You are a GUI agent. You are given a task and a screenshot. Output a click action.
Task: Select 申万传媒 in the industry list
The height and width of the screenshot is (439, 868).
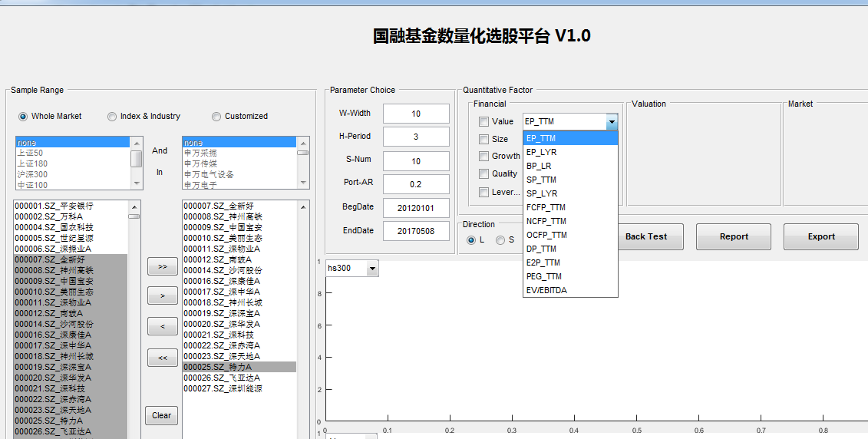coord(239,163)
